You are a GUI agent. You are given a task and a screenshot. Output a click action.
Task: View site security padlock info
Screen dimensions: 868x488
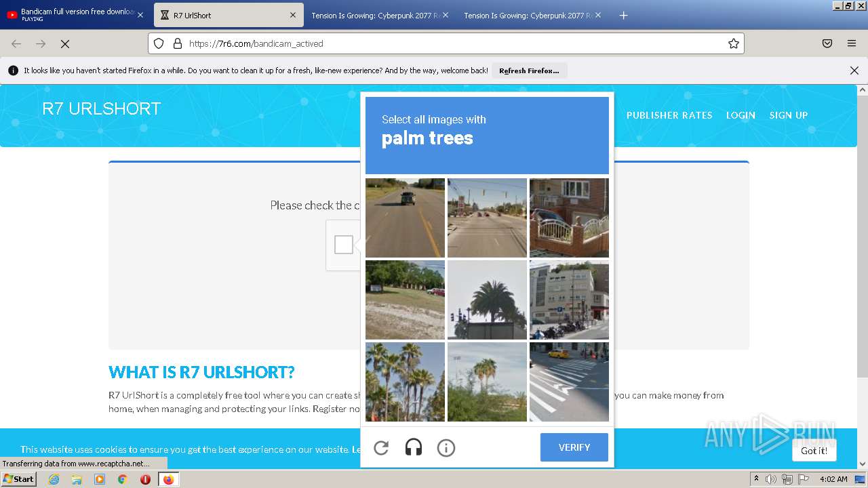coord(178,43)
